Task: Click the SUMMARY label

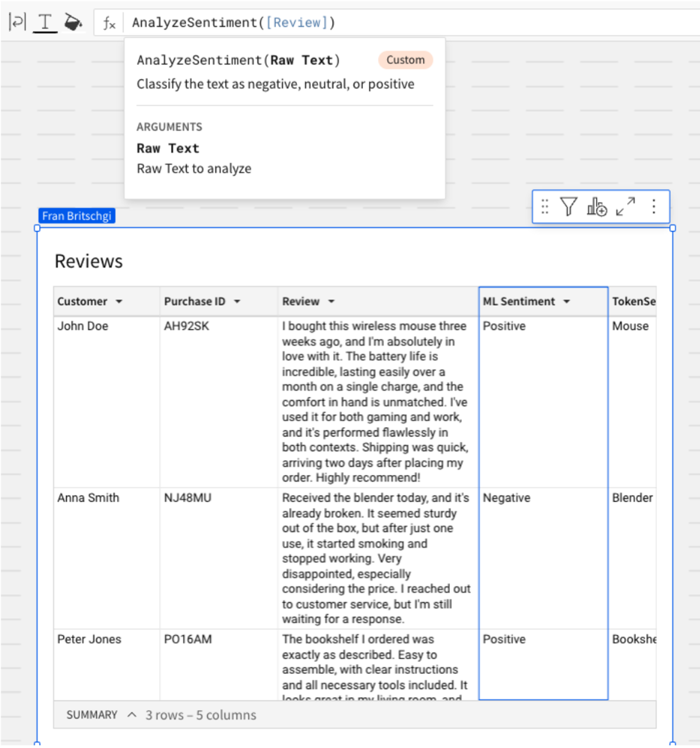Action: click(92, 714)
